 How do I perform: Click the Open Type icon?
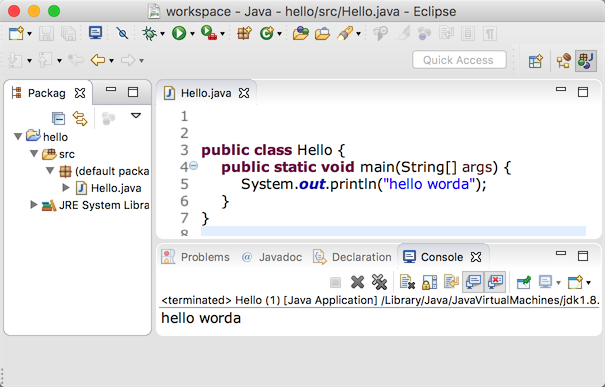point(301,34)
